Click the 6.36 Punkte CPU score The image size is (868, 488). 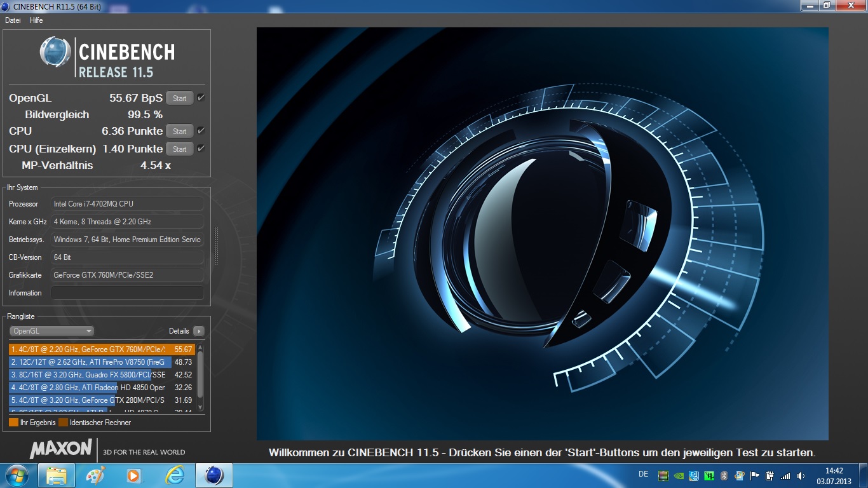132,132
